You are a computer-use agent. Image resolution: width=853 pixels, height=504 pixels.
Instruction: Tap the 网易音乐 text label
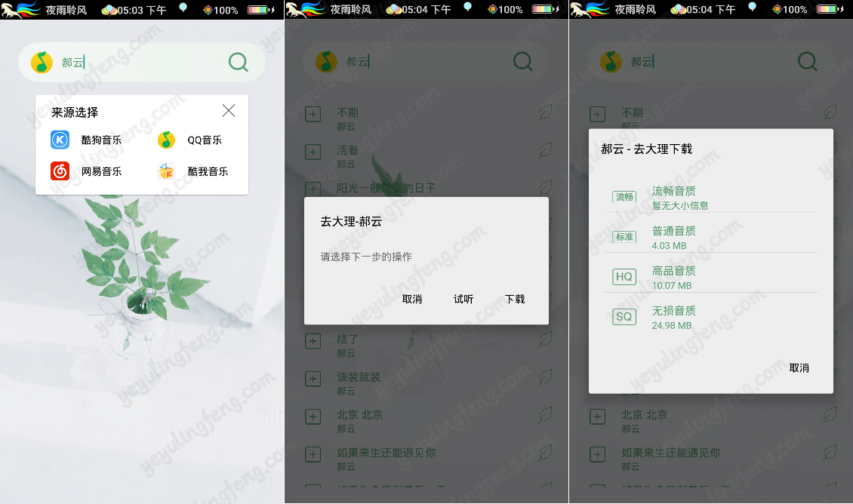click(101, 172)
